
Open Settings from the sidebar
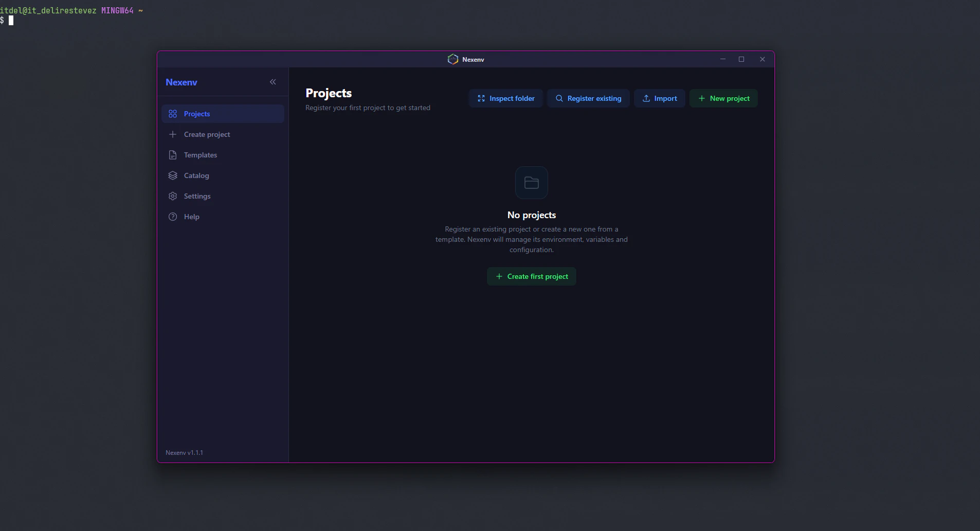223,196
